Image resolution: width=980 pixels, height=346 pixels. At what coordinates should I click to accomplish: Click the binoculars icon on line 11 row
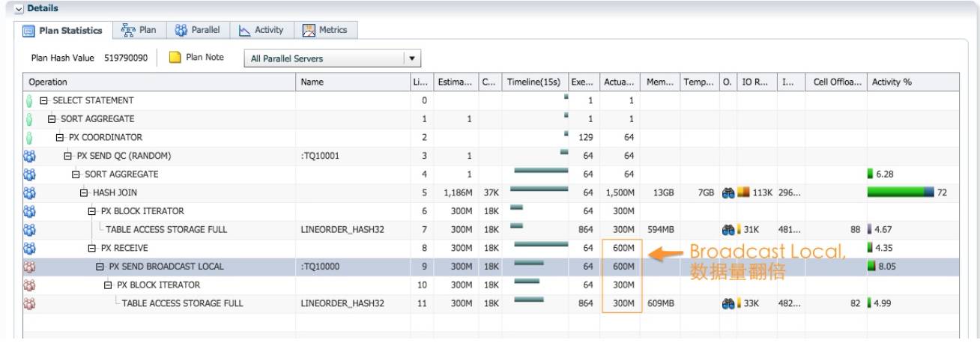point(728,303)
